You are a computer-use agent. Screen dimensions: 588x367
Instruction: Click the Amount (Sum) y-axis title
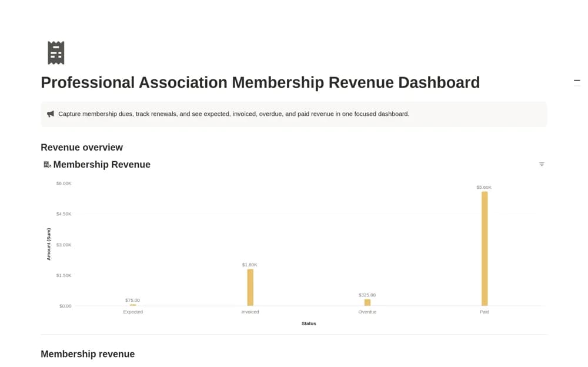(x=48, y=244)
